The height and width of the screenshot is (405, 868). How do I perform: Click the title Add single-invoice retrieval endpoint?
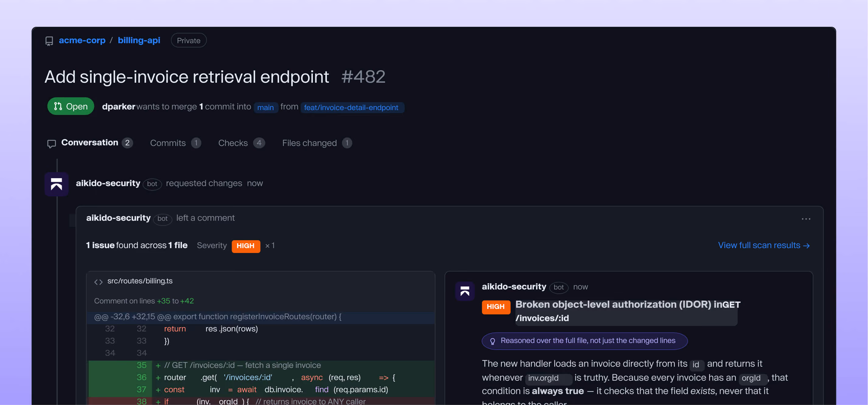click(x=187, y=77)
